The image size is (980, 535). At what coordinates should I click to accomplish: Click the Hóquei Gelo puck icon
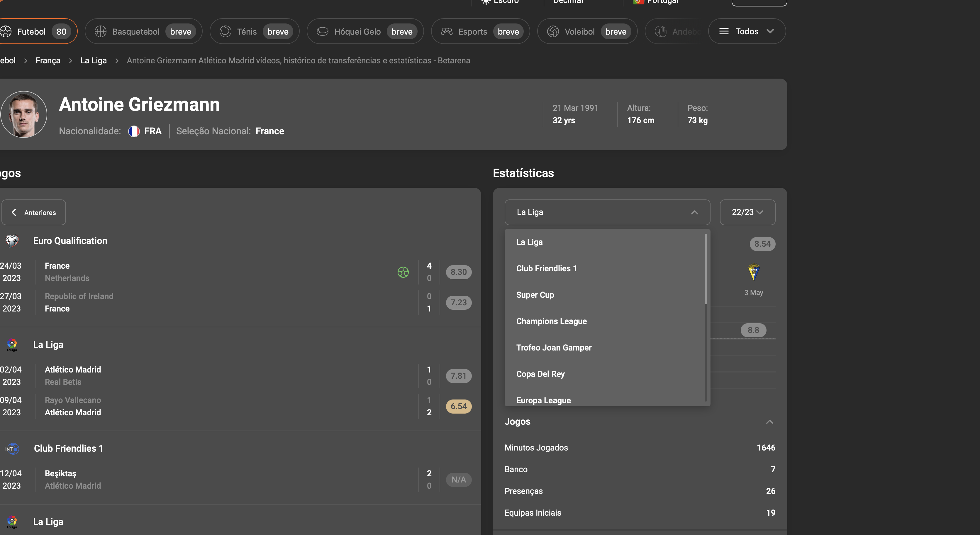click(x=323, y=31)
